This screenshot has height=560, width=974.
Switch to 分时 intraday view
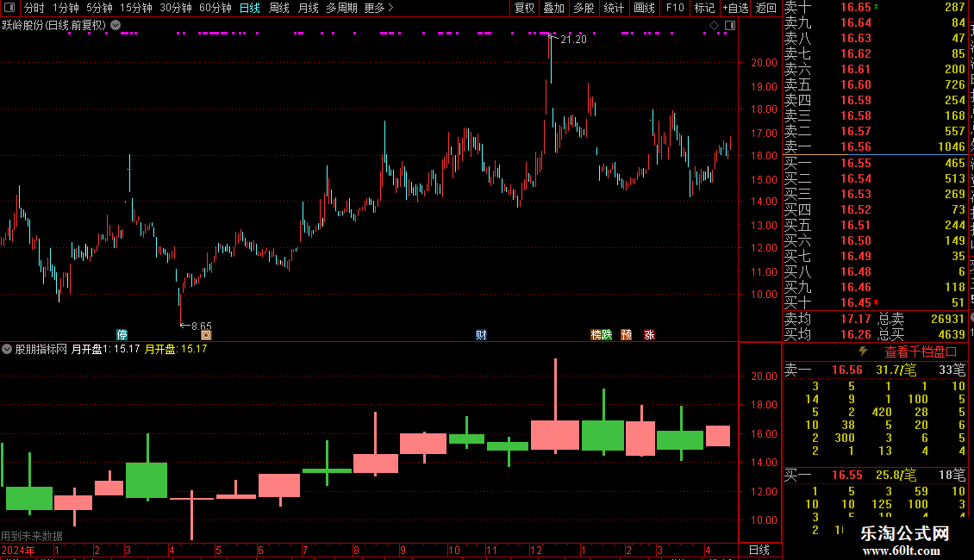[x=34, y=8]
